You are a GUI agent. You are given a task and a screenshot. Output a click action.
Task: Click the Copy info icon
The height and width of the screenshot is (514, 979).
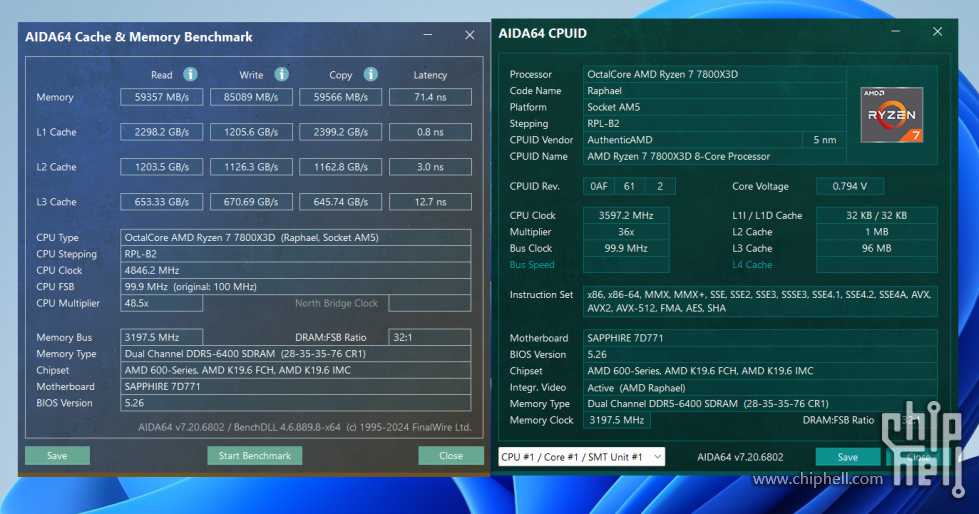click(x=371, y=74)
